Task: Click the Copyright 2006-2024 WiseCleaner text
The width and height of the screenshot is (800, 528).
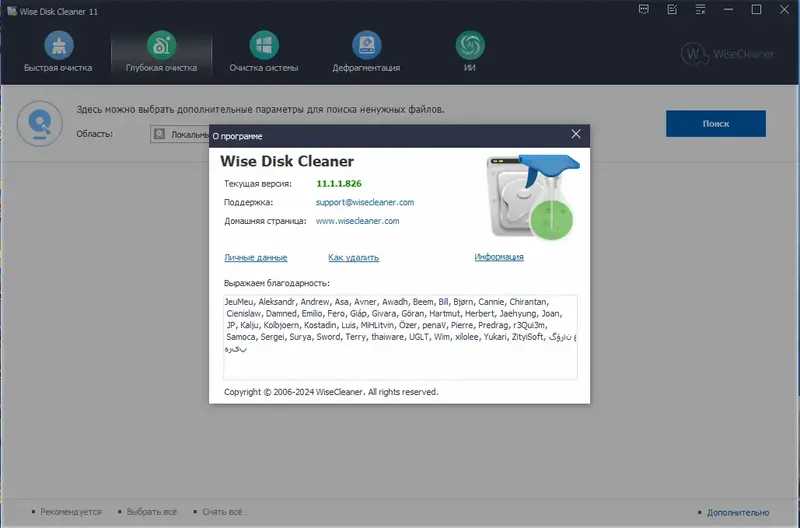Action: tap(331, 392)
